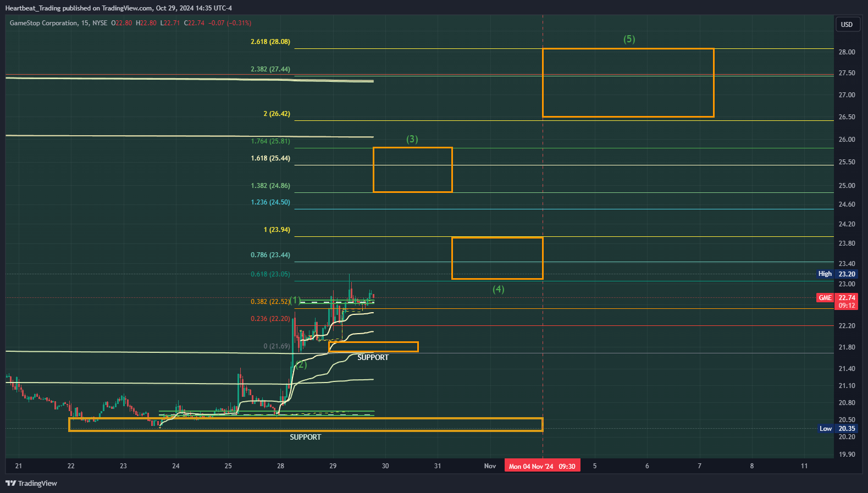Click the 28.00 price axis label
This screenshot has width=868, height=493.
[847, 52]
